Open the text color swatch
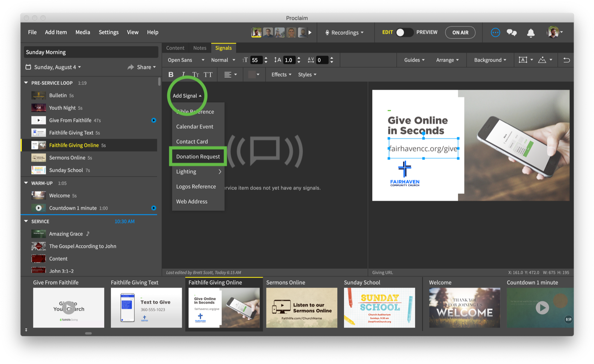 point(254,74)
